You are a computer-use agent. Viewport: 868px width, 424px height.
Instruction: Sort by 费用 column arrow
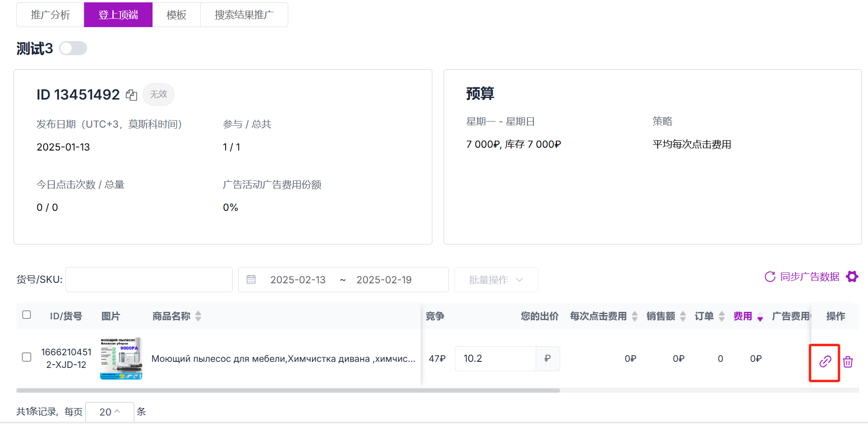(x=760, y=317)
